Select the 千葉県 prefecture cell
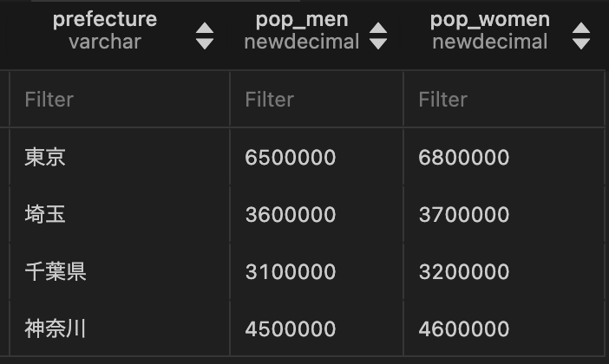 tap(120, 271)
